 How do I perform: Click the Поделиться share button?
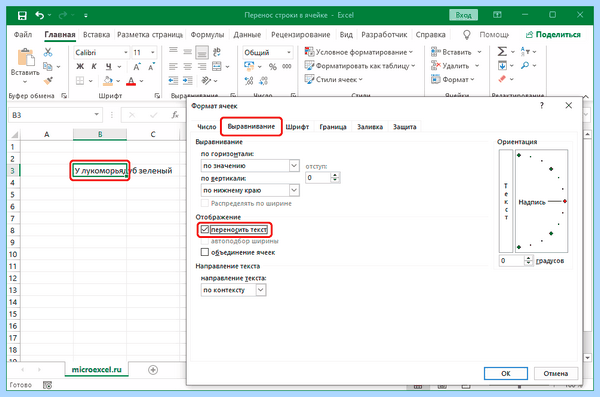[x=553, y=34]
